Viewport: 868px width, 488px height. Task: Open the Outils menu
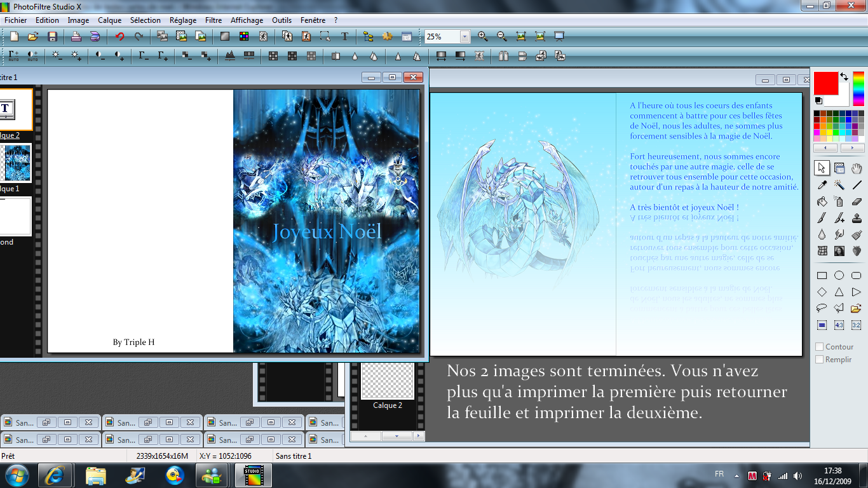(281, 20)
